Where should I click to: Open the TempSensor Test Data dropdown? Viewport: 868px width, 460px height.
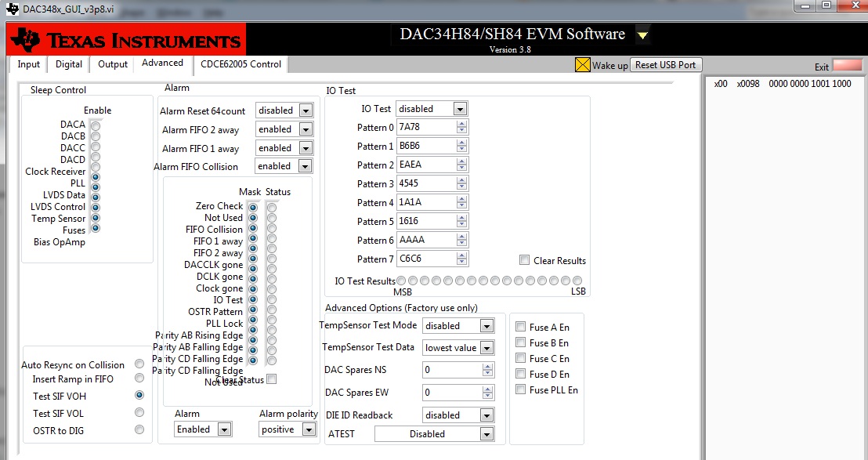(486, 348)
